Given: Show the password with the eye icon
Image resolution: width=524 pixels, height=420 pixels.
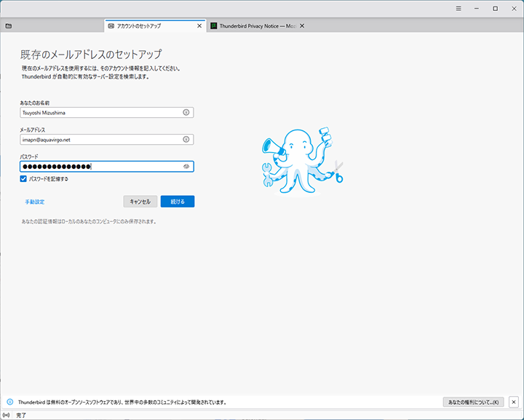Looking at the screenshot, I should pyautogui.click(x=186, y=166).
